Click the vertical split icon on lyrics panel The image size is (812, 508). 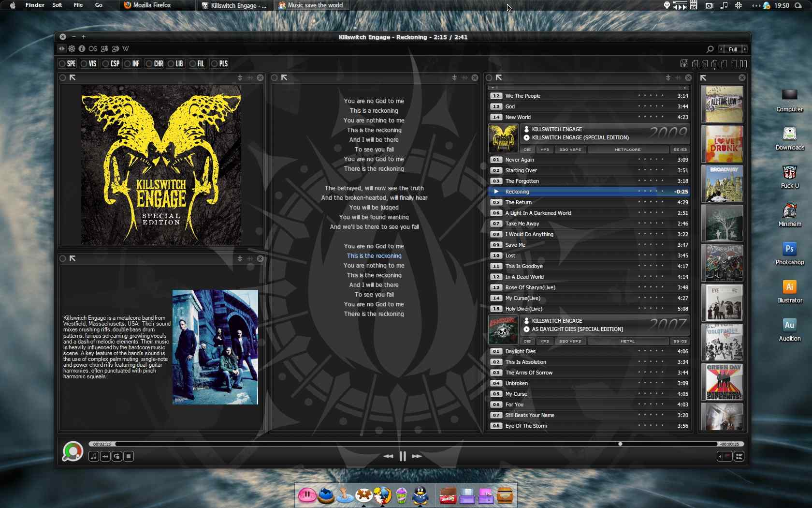pyautogui.click(x=454, y=78)
